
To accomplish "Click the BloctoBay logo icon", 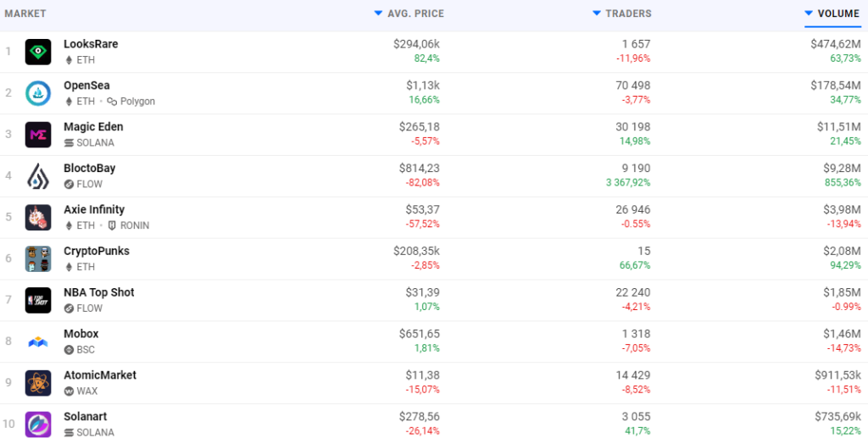I will point(38,176).
